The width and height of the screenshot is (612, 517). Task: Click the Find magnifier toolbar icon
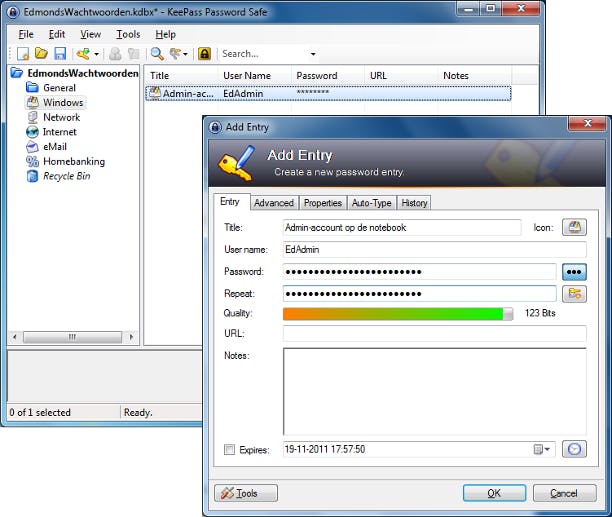click(x=157, y=53)
